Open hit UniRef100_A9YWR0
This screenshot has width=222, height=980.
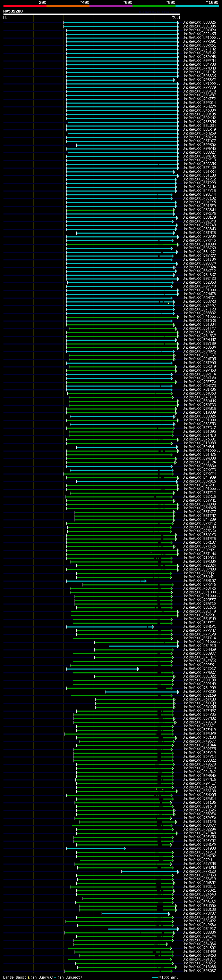pos(199,30)
